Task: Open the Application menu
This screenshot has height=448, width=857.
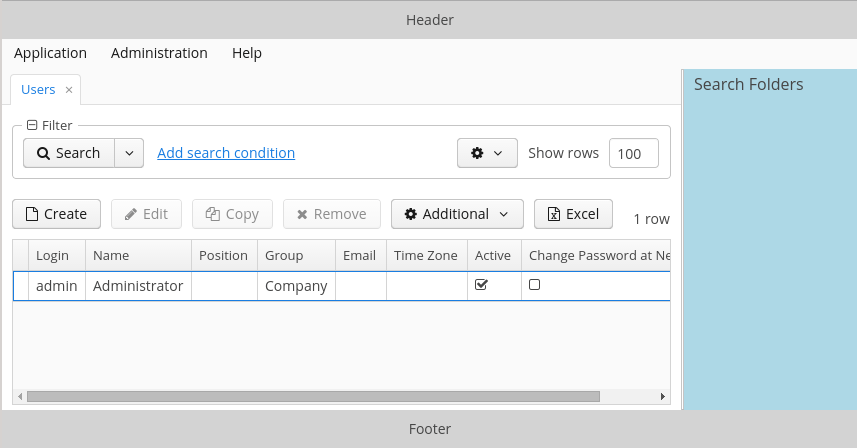Action: coord(50,53)
